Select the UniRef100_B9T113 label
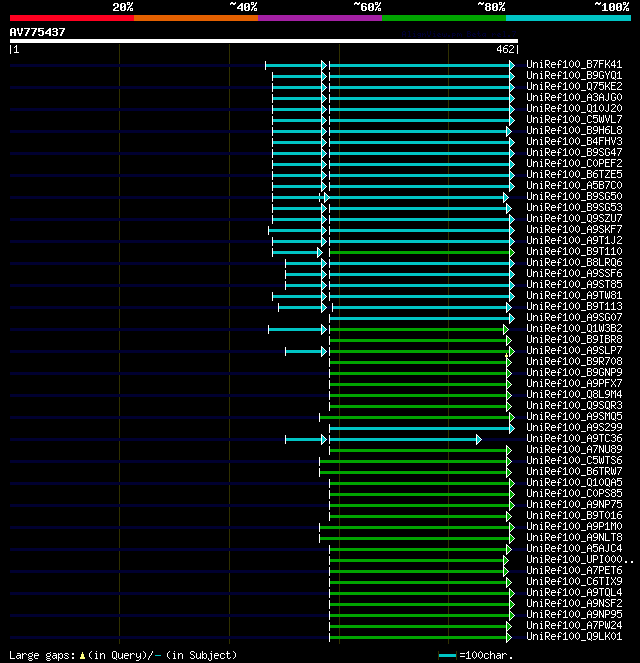640x663 pixels. click(574, 306)
